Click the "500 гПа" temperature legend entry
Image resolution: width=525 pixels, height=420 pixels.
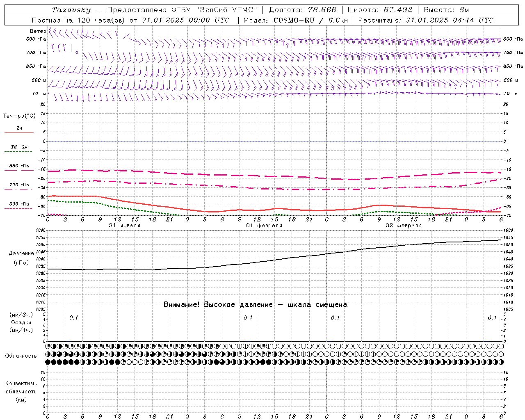tap(19, 204)
